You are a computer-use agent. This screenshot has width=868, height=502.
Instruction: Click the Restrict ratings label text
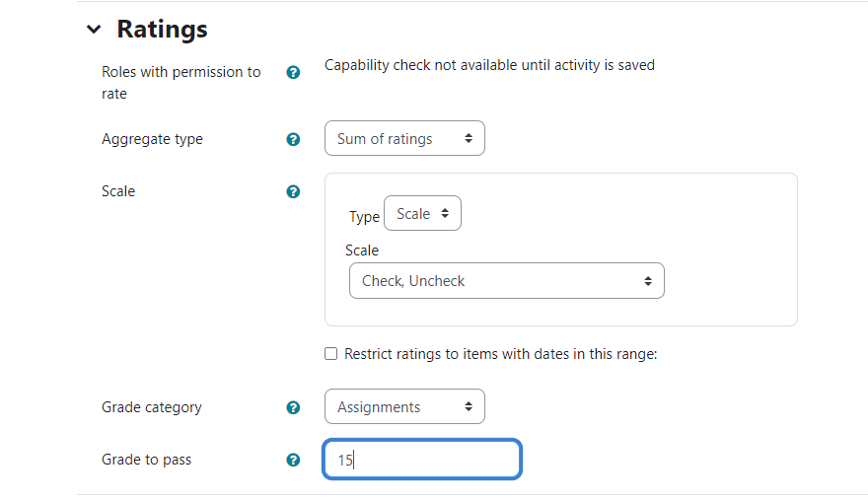(500, 354)
